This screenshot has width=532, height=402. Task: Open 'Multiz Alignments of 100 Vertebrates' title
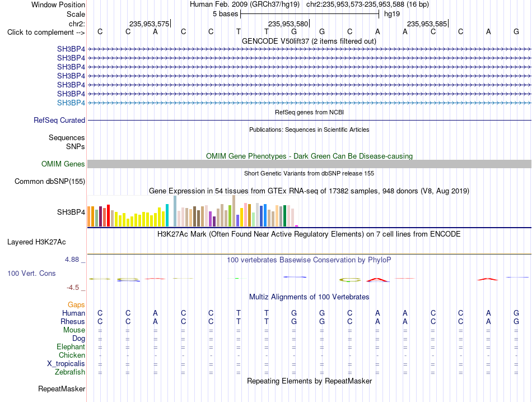coord(309,297)
